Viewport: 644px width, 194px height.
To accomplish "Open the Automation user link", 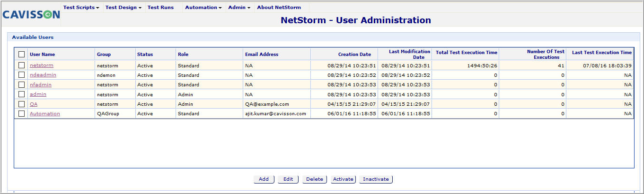I will coord(45,114).
